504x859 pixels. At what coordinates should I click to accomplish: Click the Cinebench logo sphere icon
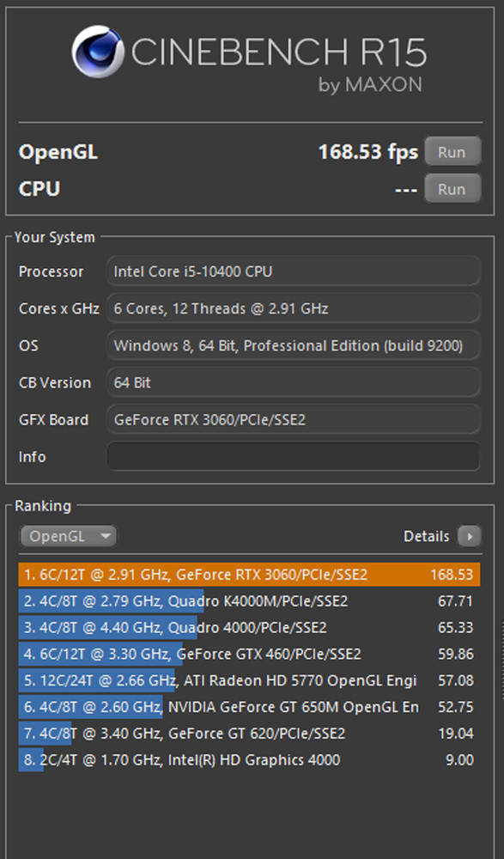(98, 51)
